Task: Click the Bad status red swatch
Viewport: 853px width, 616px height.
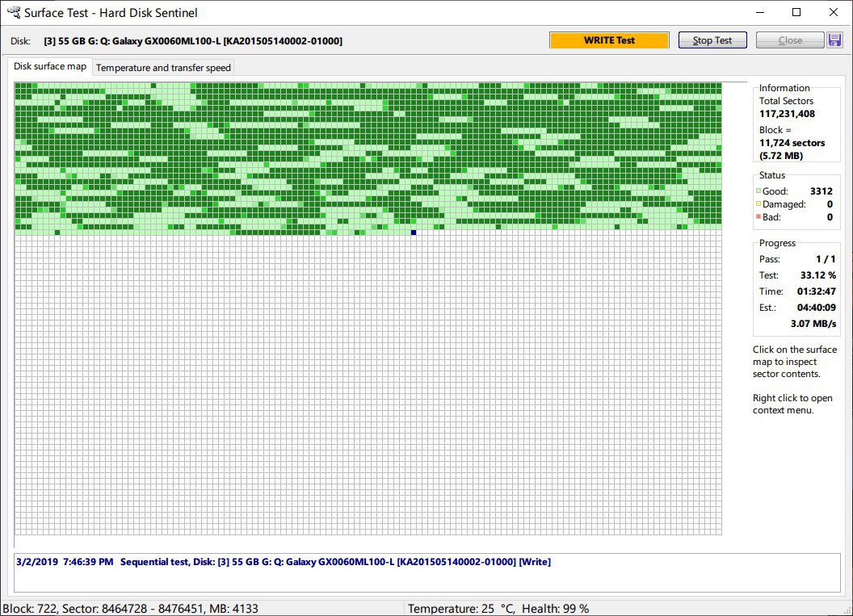Action: (x=758, y=217)
